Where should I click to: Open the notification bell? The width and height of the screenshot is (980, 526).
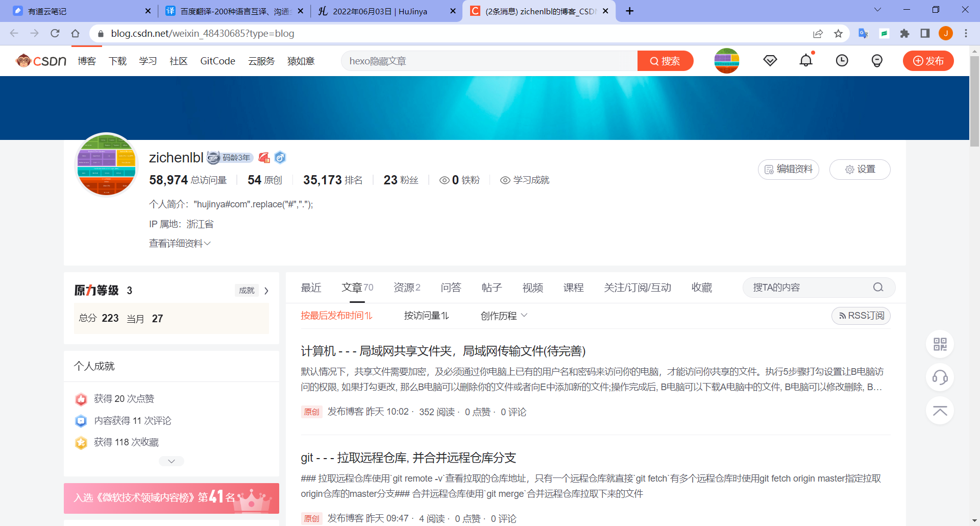[x=806, y=60]
